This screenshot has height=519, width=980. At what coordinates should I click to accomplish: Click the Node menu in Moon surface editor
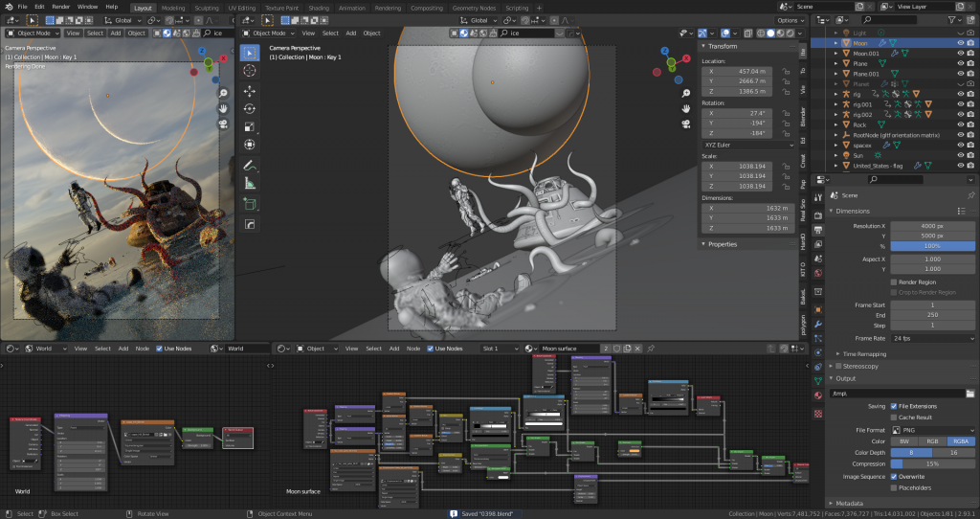pyautogui.click(x=413, y=349)
